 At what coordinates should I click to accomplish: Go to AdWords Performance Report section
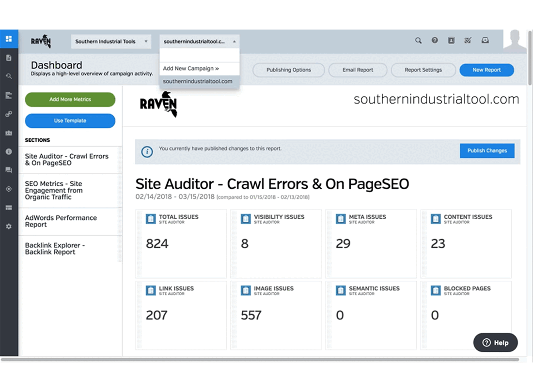tap(70, 221)
